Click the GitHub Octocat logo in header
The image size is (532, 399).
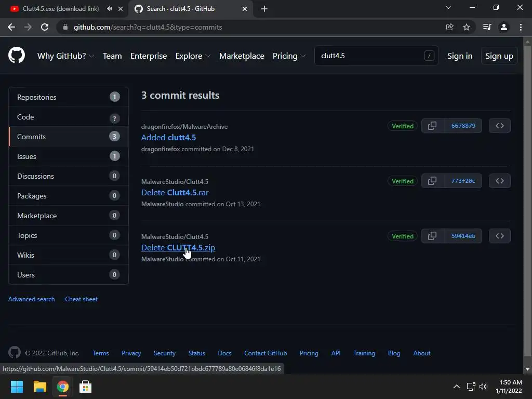[x=17, y=56]
